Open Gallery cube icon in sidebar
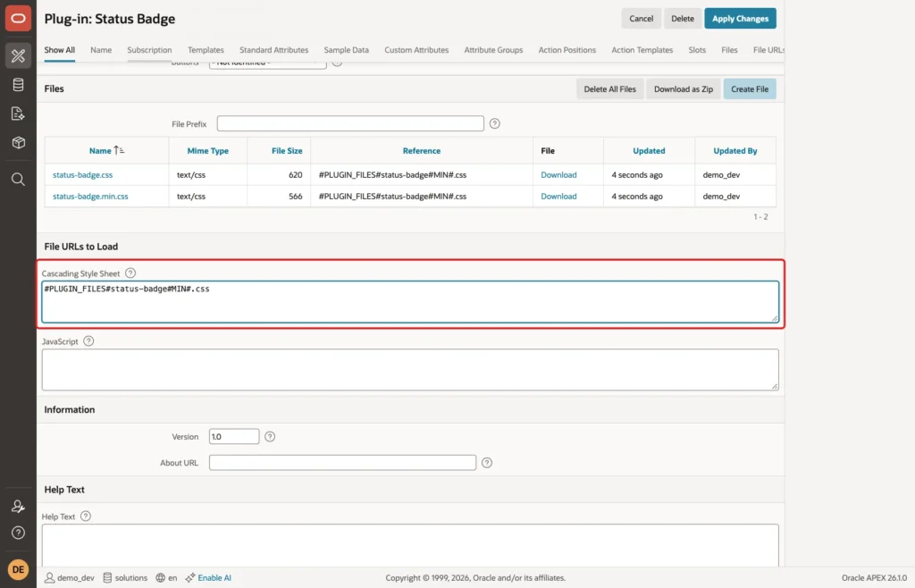 (x=18, y=142)
